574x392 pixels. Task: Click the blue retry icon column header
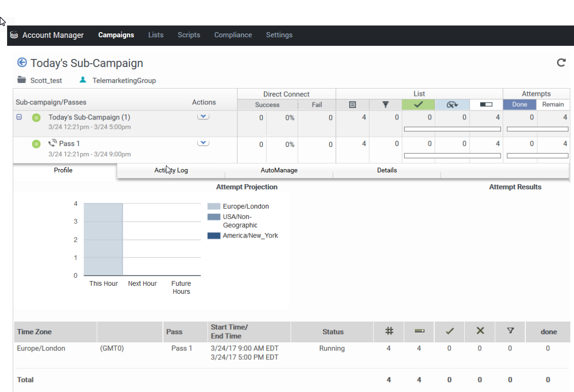pos(452,104)
